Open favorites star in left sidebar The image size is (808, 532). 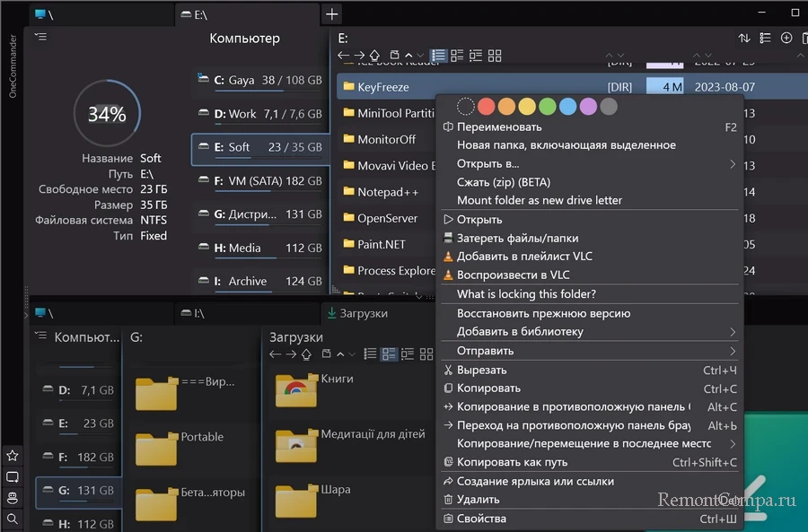click(x=12, y=456)
